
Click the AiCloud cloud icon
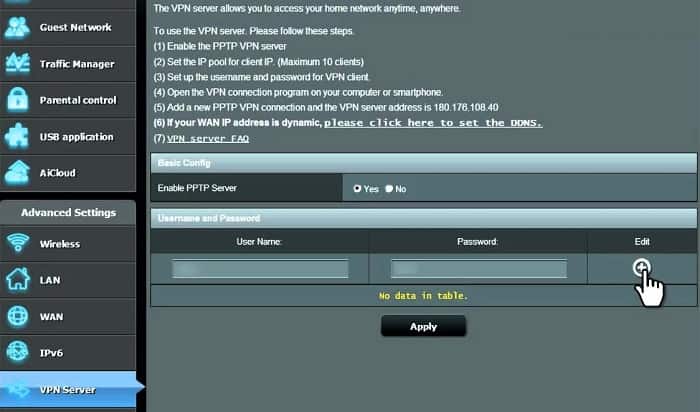[17, 173]
